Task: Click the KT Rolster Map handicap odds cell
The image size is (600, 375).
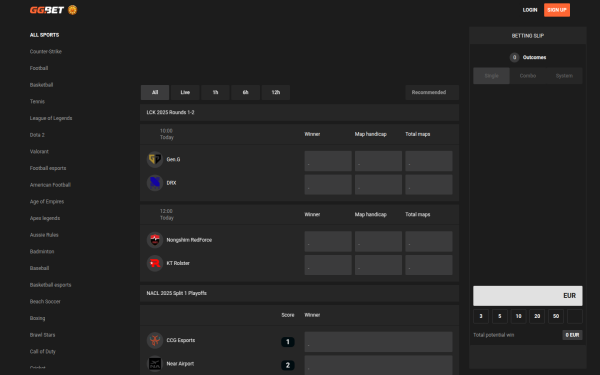Action: click(378, 265)
